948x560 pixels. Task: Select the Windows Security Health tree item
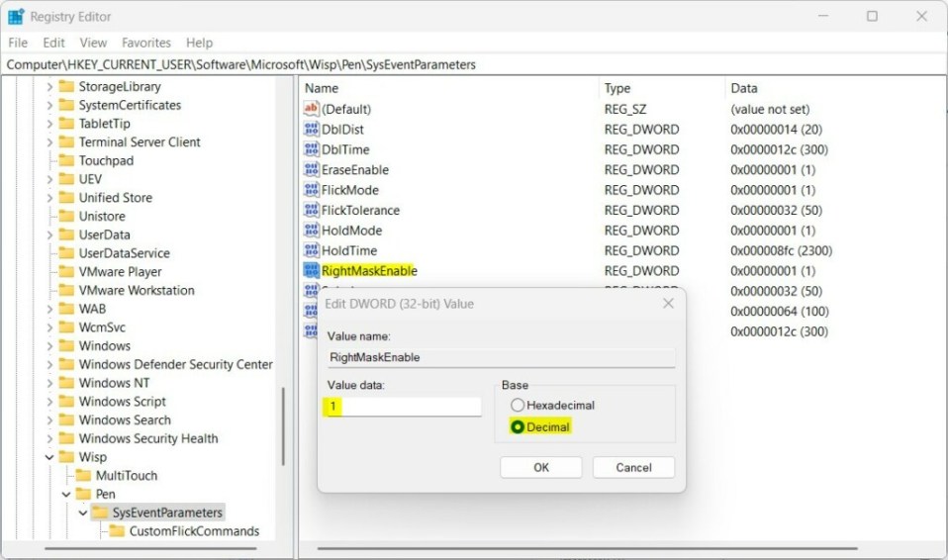click(x=148, y=439)
